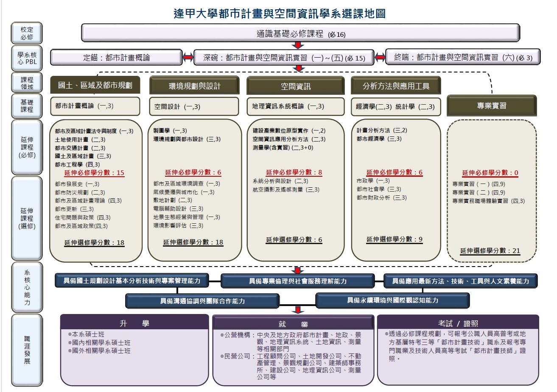Click the 深碗：都市計畫與空間資訊實習 (一)~(五) box
Viewport: 557px width, 392px height.
click(x=284, y=57)
